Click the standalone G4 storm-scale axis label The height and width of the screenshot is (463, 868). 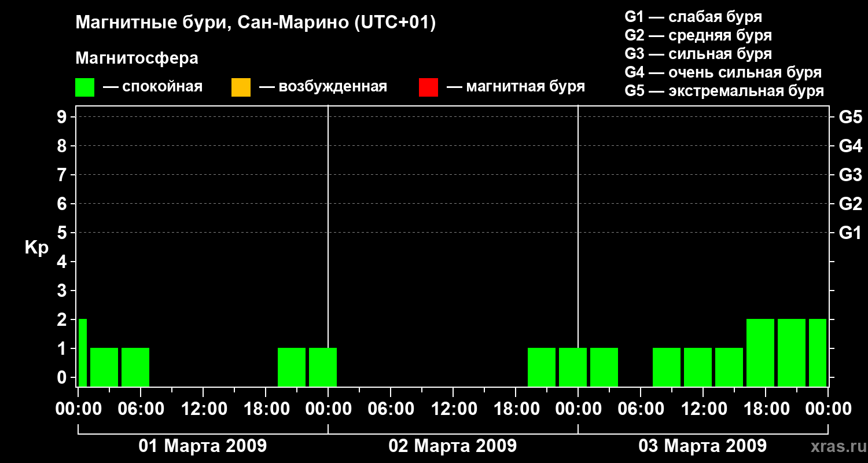point(850,146)
